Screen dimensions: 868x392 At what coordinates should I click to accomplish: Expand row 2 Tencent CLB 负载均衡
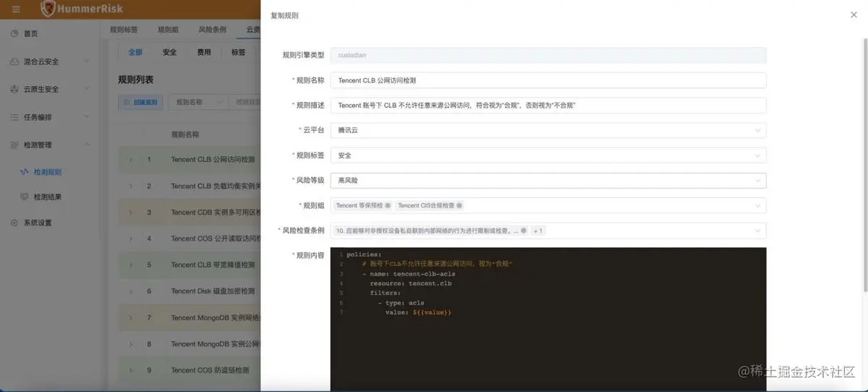point(131,186)
